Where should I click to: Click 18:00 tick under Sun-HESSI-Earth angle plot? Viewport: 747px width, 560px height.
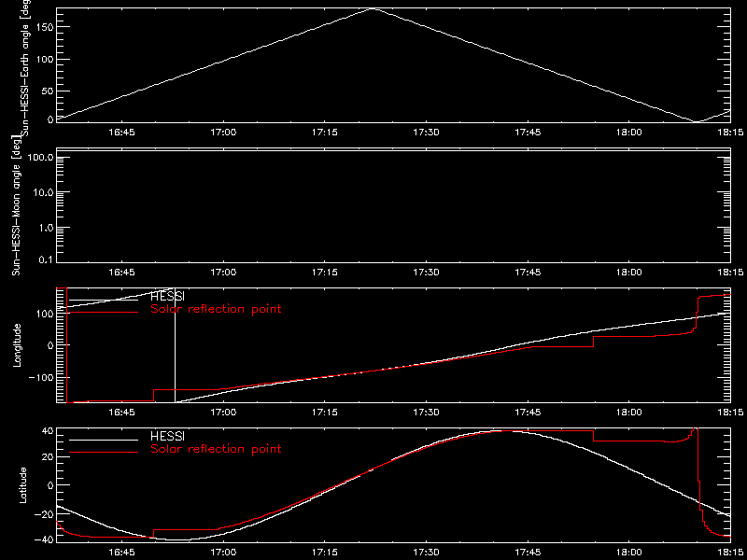(628, 133)
